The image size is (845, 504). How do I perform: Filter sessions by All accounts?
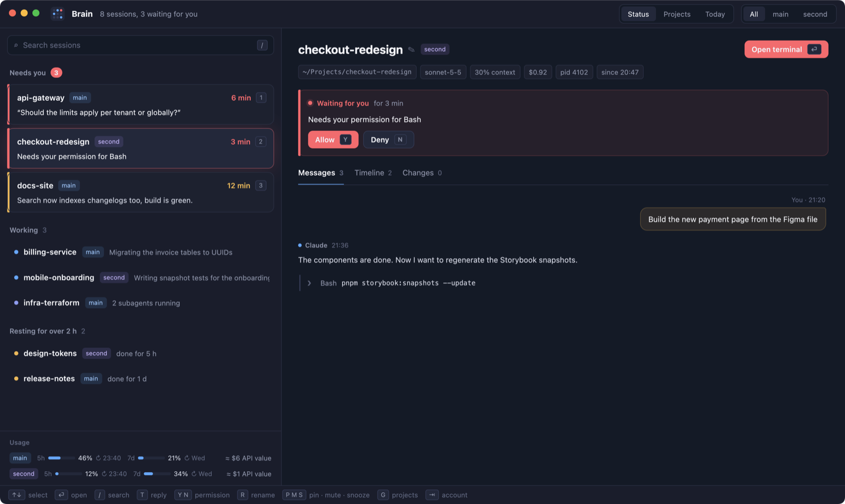click(x=754, y=14)
